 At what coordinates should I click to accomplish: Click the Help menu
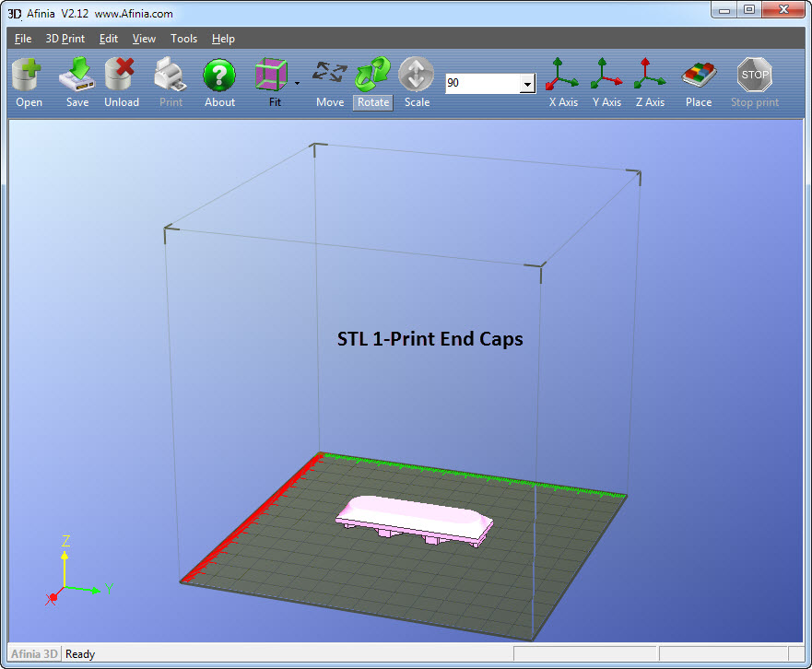click(x=223, y=39)
